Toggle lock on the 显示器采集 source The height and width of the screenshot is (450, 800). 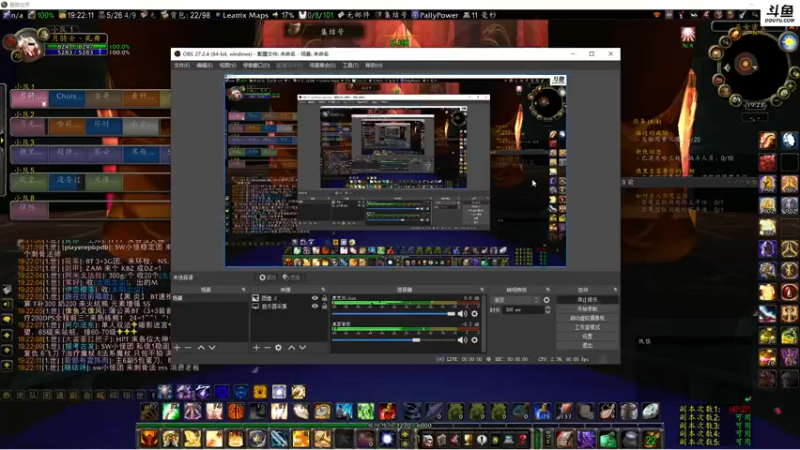tap(324, 306)
